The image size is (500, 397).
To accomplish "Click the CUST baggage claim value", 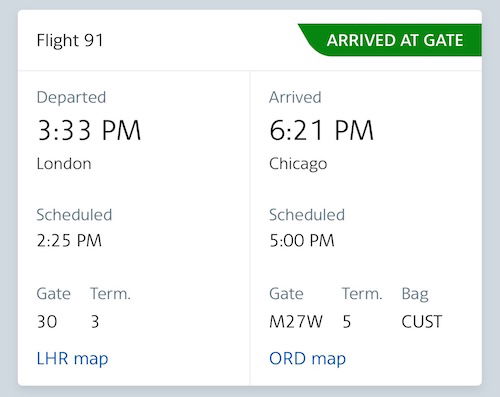I will pyautogui.click(x=422, y=322).
